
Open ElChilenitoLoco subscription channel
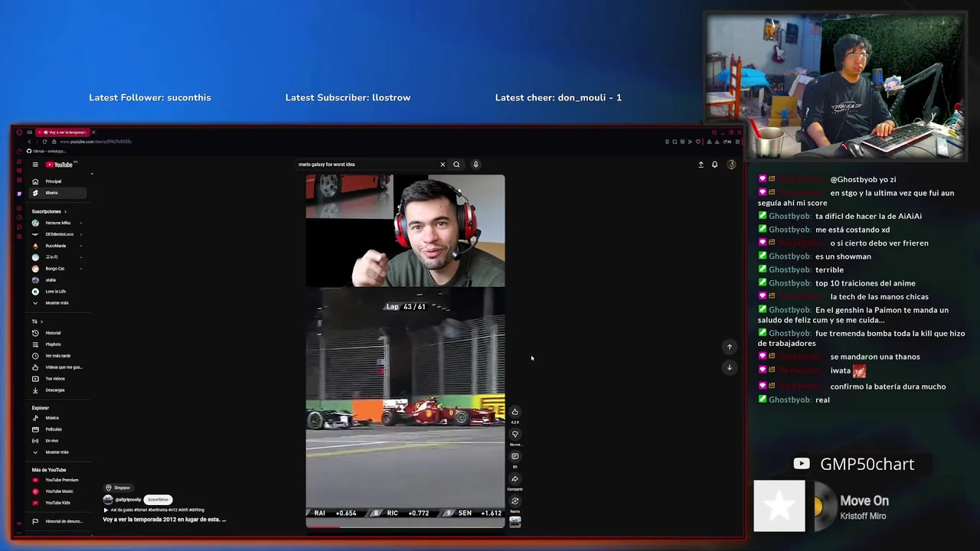click(x=59, y=234)
